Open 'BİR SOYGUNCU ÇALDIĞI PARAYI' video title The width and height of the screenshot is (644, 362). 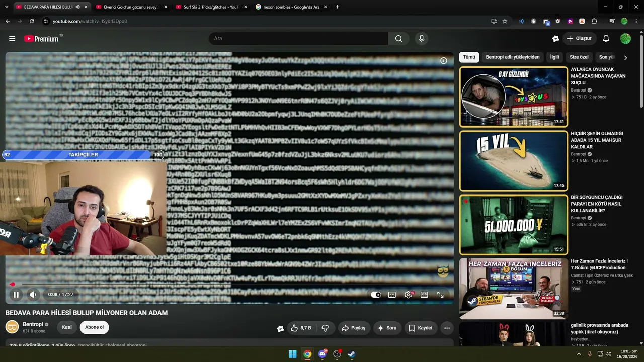597,204
